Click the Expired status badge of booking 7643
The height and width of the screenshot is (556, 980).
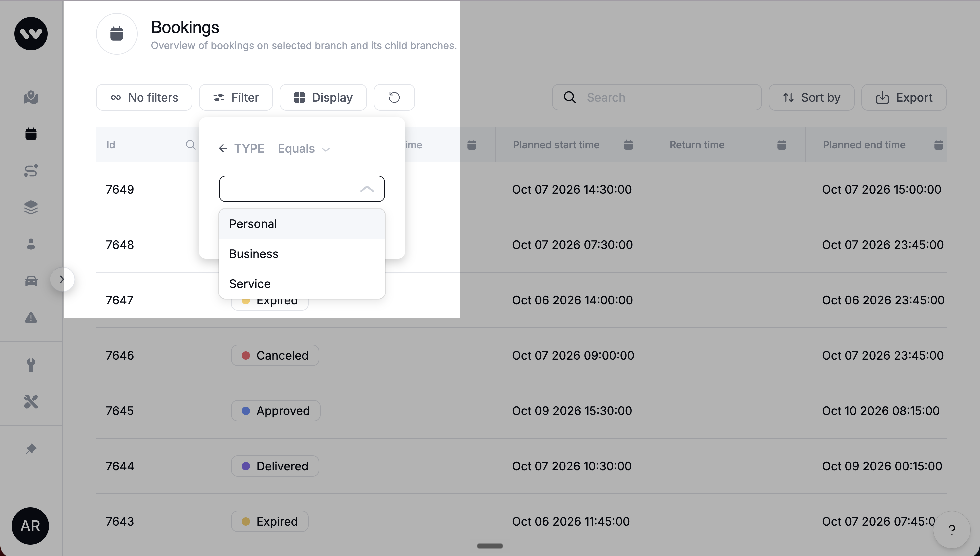pos(270,522)
